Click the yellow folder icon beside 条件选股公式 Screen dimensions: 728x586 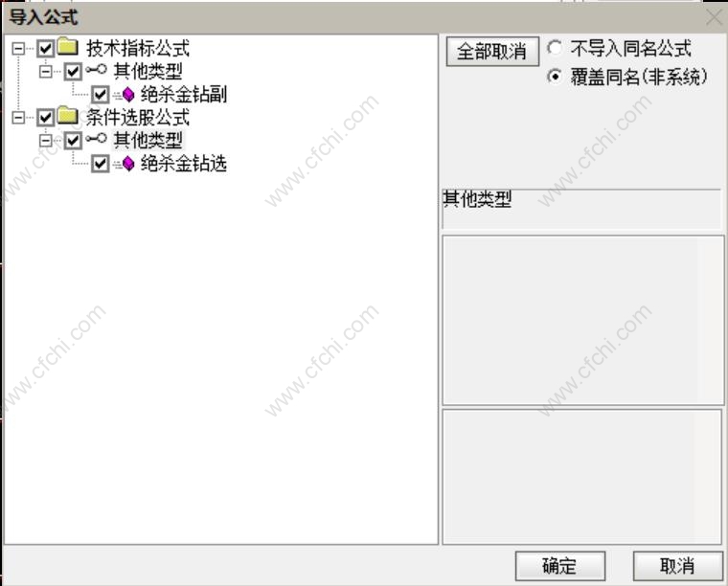click(x=68, y=116)
